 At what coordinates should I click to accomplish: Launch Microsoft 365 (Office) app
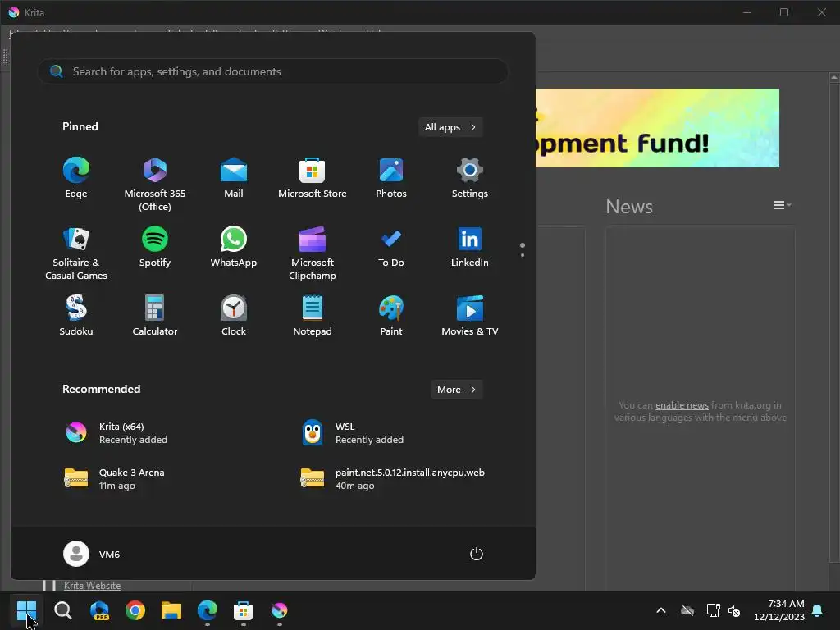(155, 185)
